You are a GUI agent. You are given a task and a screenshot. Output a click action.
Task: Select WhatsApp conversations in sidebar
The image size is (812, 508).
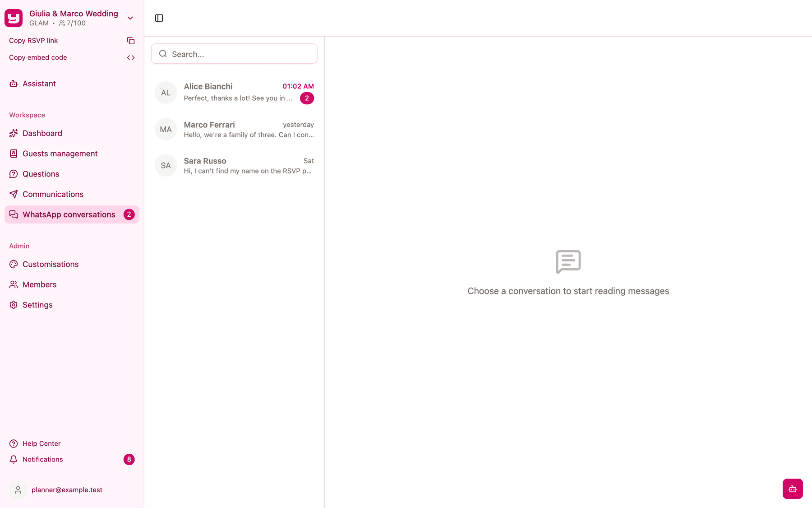point(72,214)
